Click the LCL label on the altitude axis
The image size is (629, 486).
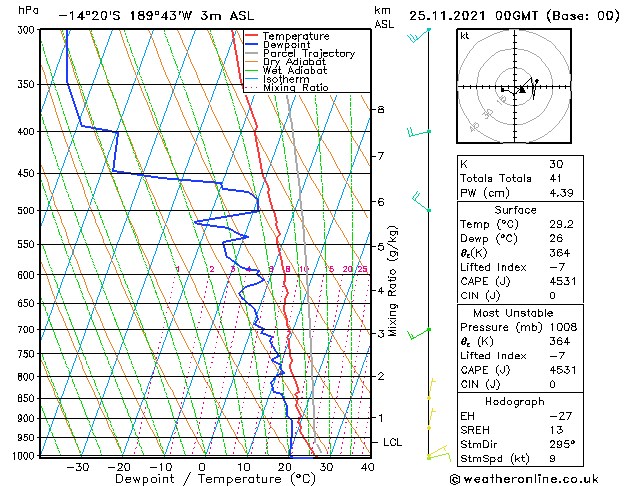[x=392, y=442]
